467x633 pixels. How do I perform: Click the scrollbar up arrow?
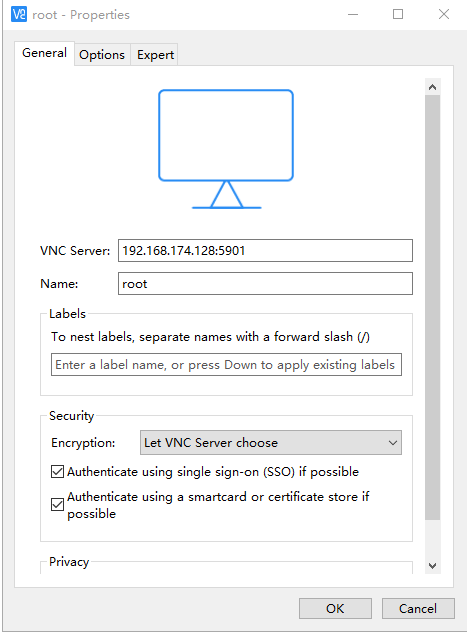coord(433,87)
